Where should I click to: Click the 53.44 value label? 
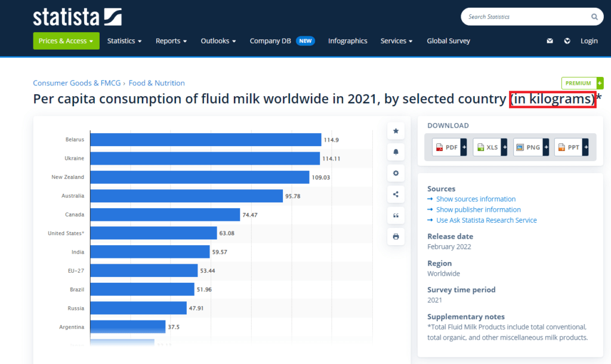coord(207,270)
